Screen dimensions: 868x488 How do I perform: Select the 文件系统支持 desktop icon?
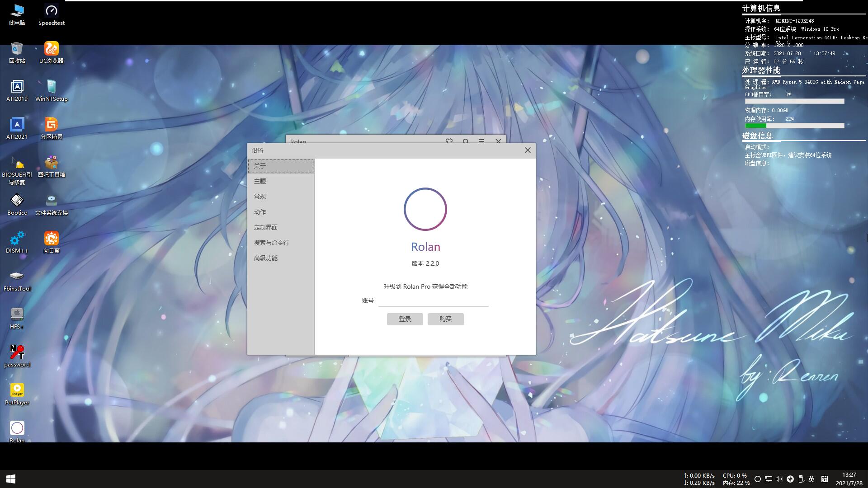(x=52, y=204)
